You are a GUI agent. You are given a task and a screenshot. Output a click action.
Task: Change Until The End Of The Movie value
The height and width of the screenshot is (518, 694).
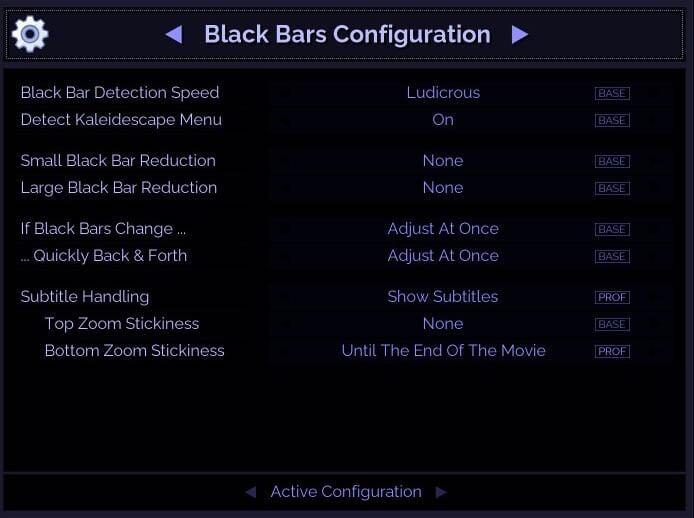click(443, 351)
